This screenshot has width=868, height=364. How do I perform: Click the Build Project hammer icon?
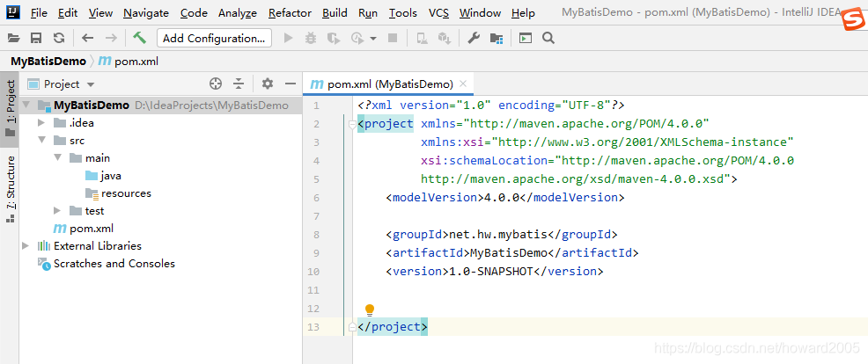point(139,38)
